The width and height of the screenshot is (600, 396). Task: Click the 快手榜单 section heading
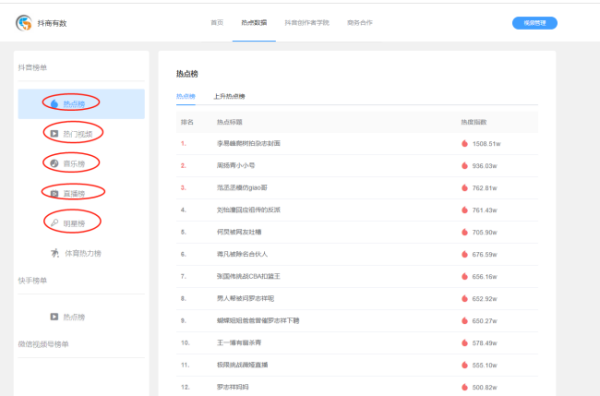click(x=33, y=280)
